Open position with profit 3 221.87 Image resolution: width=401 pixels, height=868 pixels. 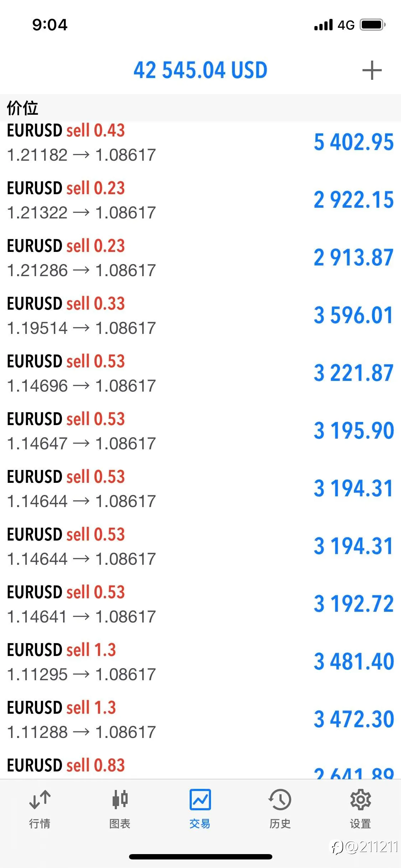pyautogui.click(x=200, y=373)
